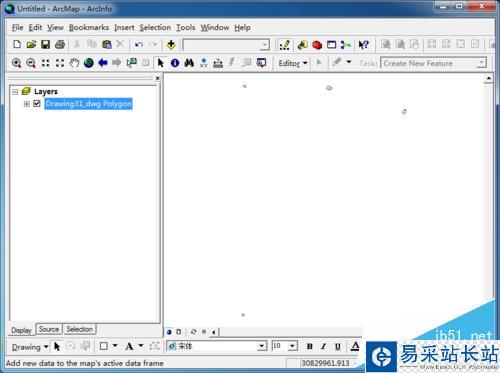Select the Drawing31_dwg Polygon layer name
Viewport: 500px width, 373px height.
click(x=88, y=104)
